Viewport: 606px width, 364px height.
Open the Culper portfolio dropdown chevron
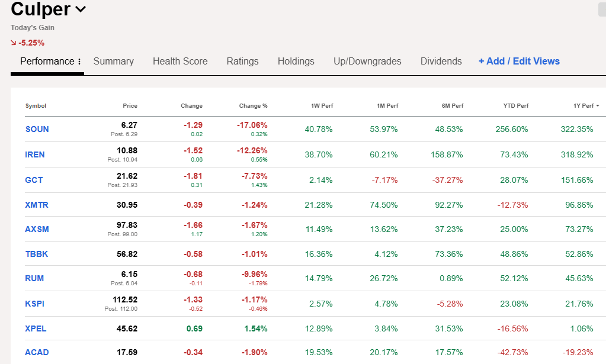point(81,9)
